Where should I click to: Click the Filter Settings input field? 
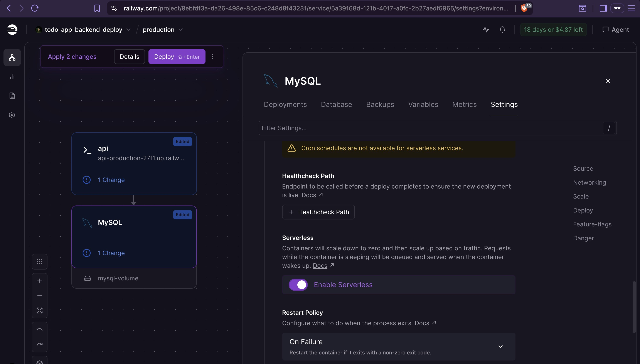coord(437,128)
